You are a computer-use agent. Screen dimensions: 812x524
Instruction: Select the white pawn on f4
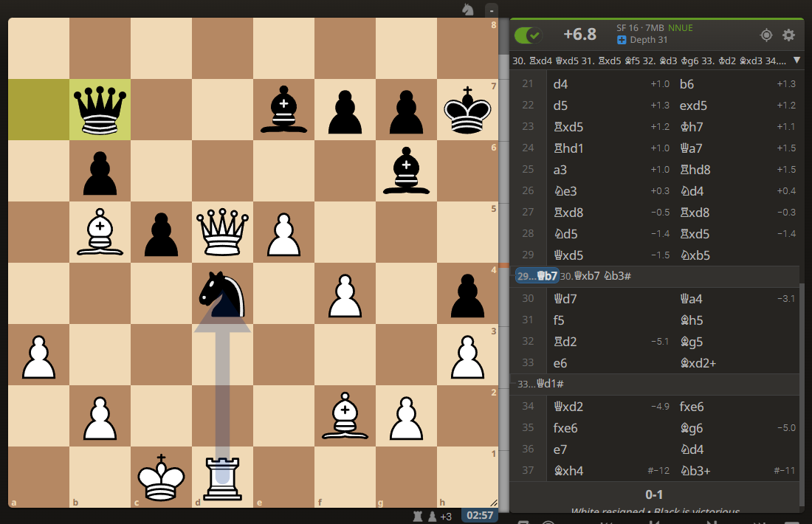[x=345, y=294]
